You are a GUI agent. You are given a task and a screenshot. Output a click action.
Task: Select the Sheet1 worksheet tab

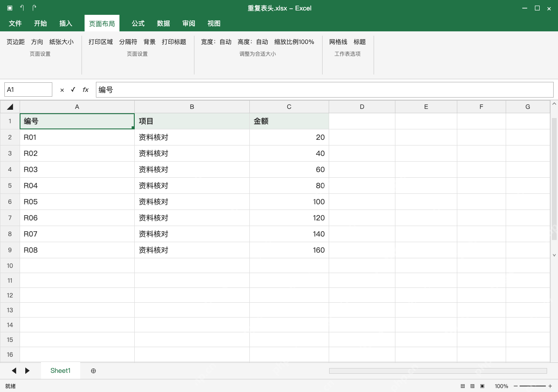point(61,371)
